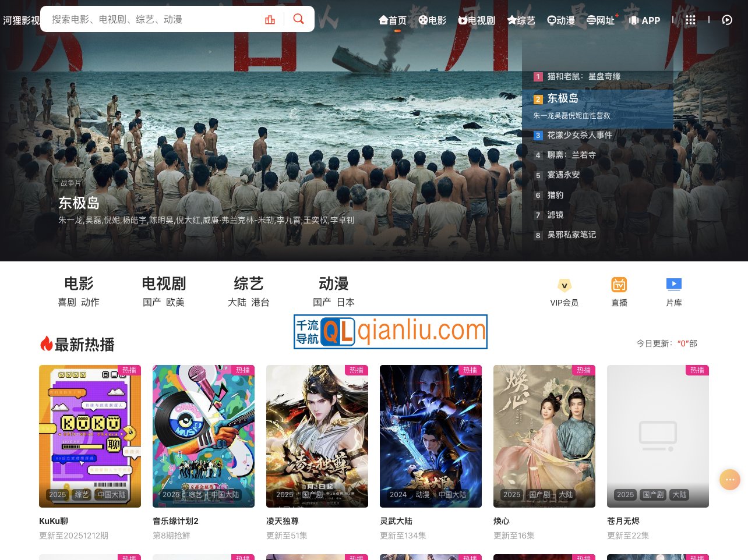Go to the 首页 home tab
This screenshot has height=560, width=748.
tap(393, 20)
